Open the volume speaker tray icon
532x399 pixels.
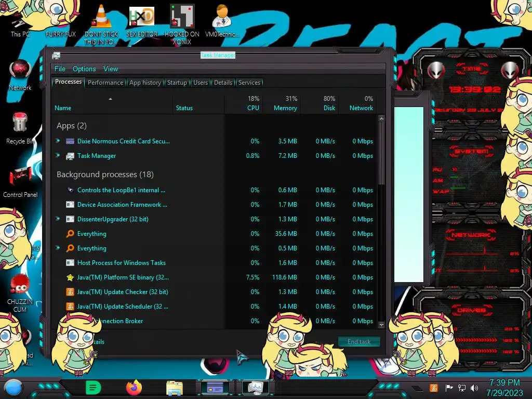click(x=474, y=388)
